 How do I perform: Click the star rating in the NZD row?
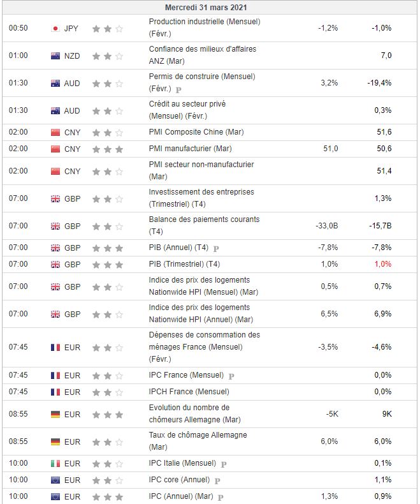coord(108,56)
